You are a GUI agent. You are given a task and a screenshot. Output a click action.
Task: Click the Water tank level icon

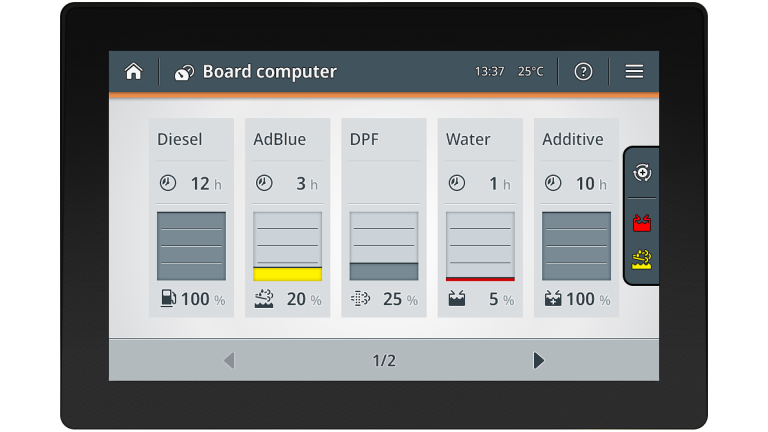point(457,299)
